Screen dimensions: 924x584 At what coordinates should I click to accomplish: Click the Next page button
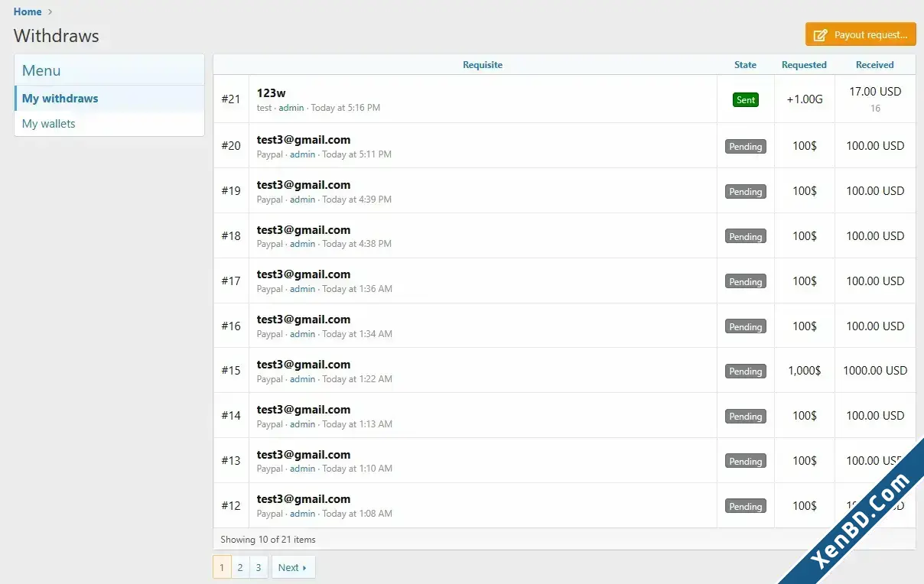click(x=293, y=567)
